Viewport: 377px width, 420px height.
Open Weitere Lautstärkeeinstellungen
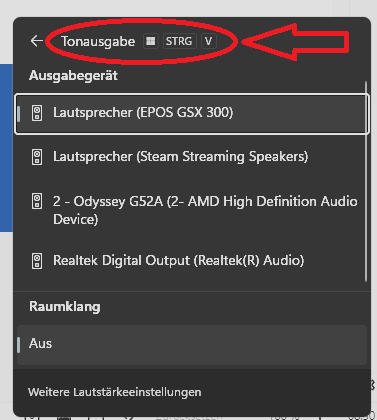[115, 392]
